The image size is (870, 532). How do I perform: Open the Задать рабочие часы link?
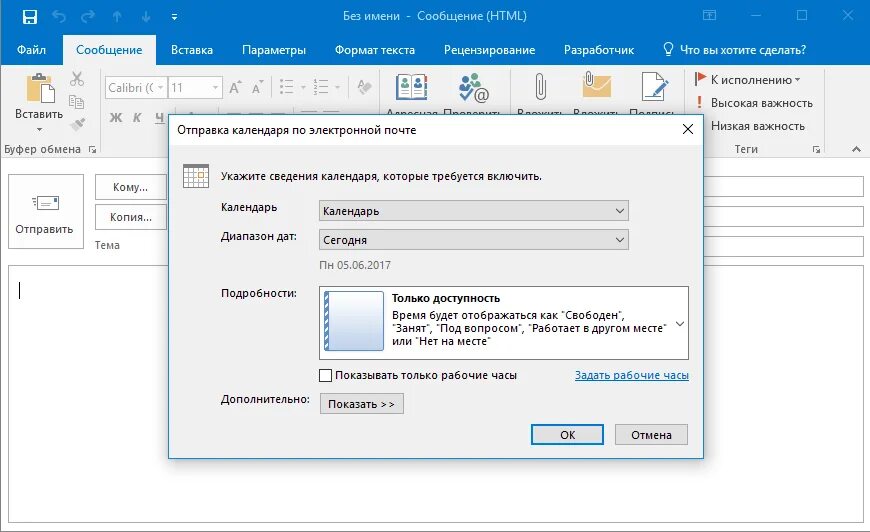click(631, 375)
